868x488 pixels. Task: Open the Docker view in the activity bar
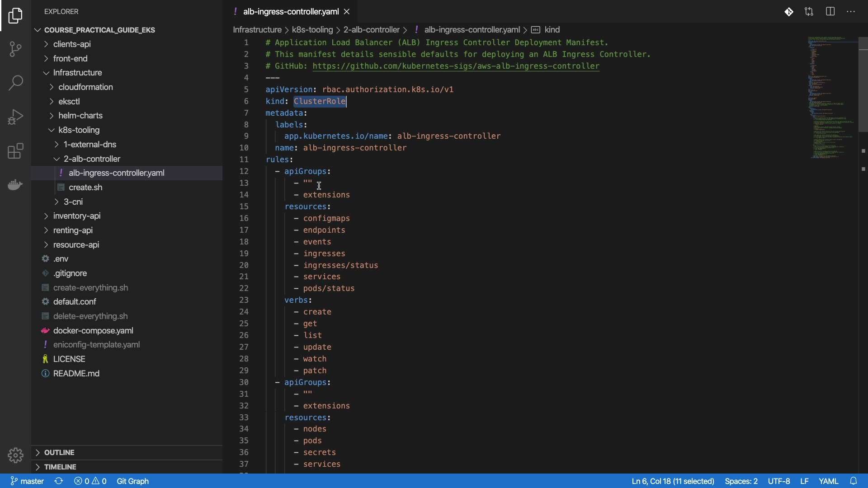click(x=15, y=184)
